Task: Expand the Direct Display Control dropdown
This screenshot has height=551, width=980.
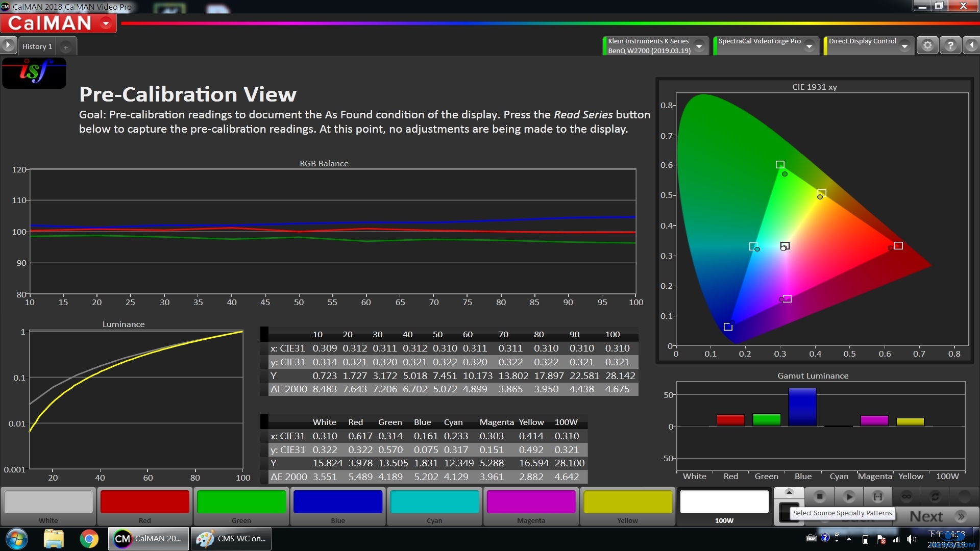Action: [904, 46]
